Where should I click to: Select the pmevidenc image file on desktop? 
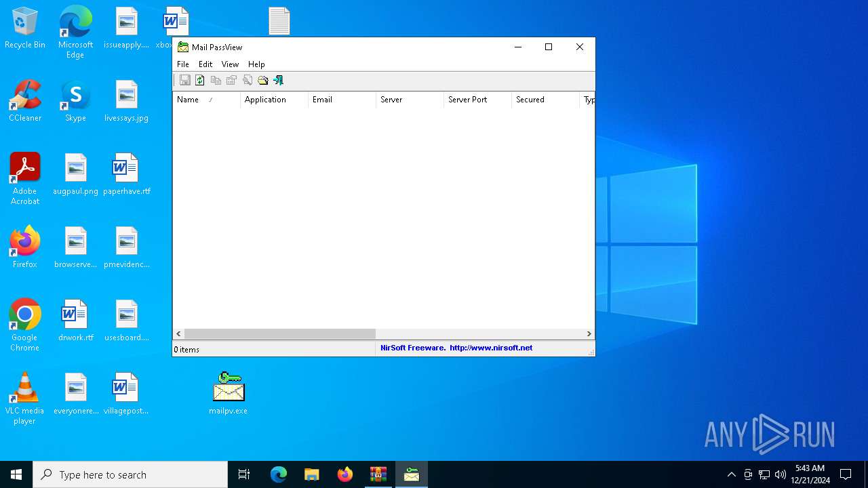(x=126, y=247)
